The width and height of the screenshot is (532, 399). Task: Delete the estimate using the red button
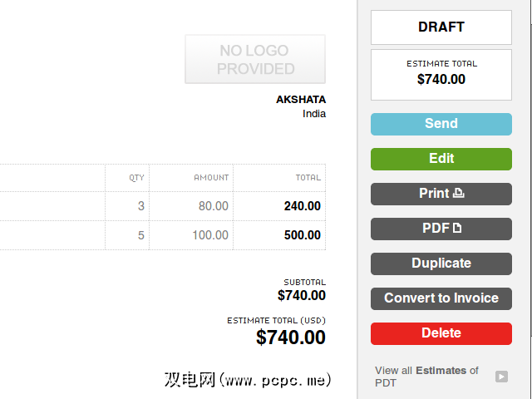(441, 333)
